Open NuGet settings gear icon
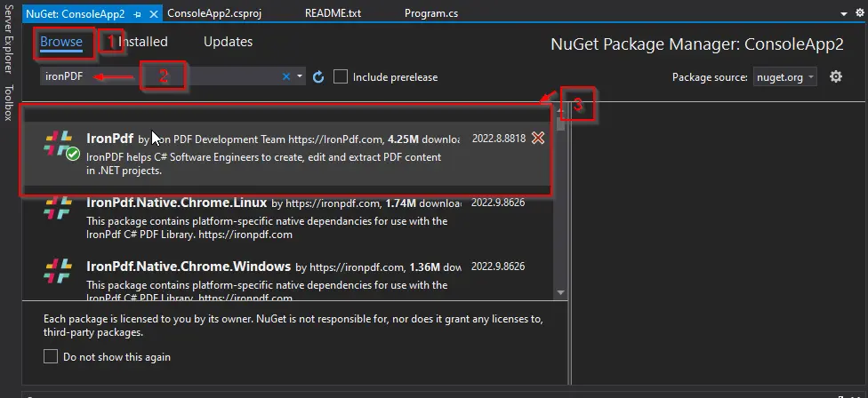 point(836,76)
